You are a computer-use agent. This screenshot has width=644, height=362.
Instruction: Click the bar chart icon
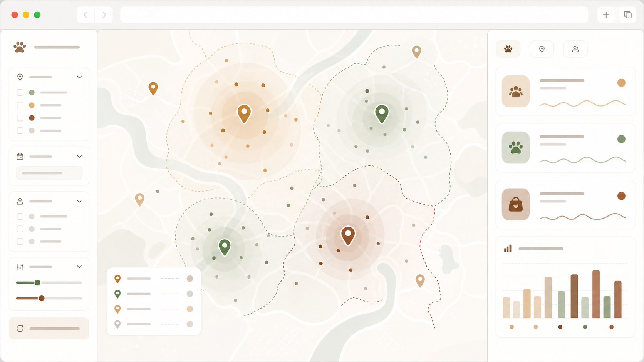(508, 249)
